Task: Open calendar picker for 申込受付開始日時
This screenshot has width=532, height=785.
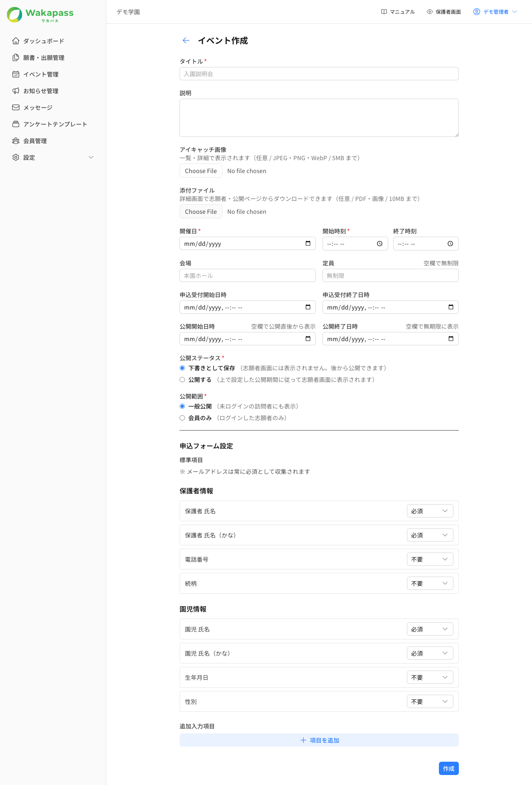Action: click(308, 307)
